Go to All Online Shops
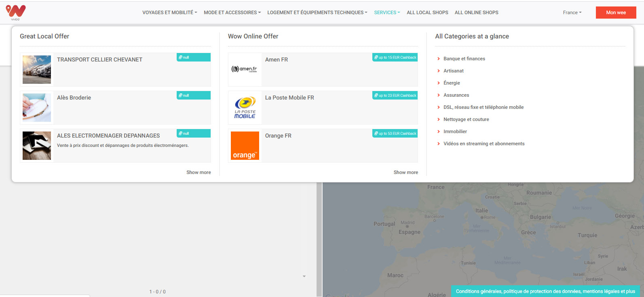This screenshot has height=297, width=644. coord(476,13)
